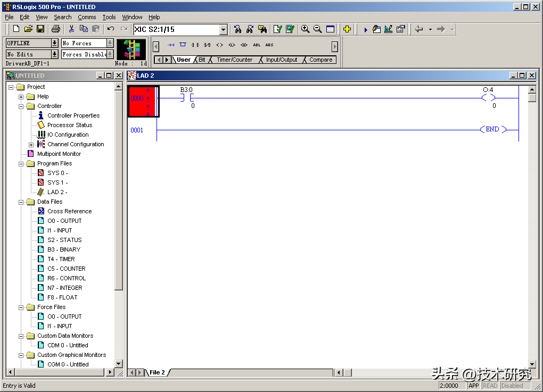Select the XIC examine-if-closed instruction icon

tap(195, 45)
